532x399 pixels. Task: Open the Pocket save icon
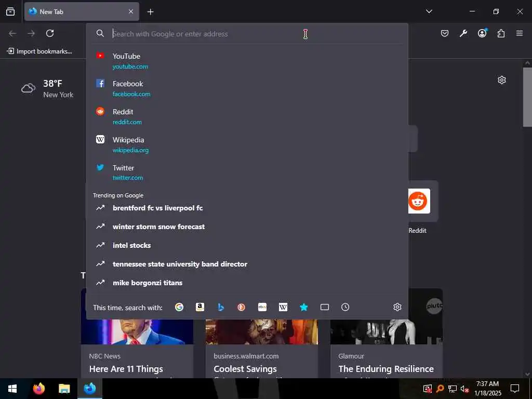coord(445,33)
